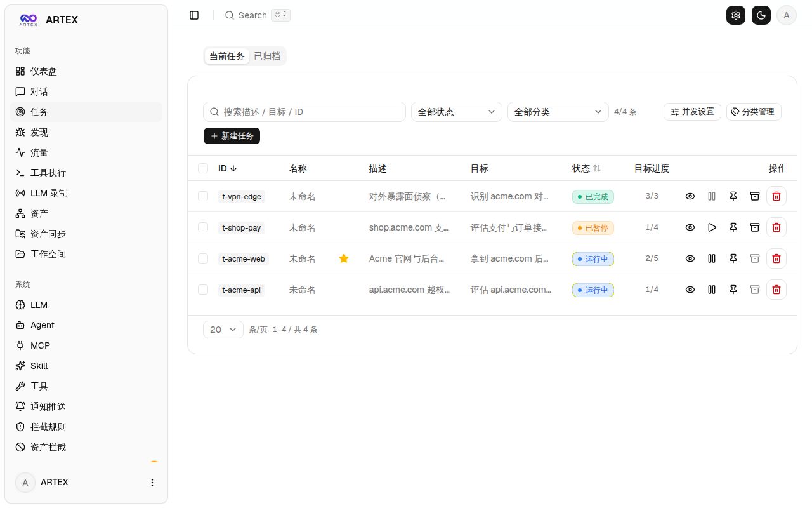The image size is (812, 508).
Task: Click the 已完成 status badge
Action: (x=593, y=196)
